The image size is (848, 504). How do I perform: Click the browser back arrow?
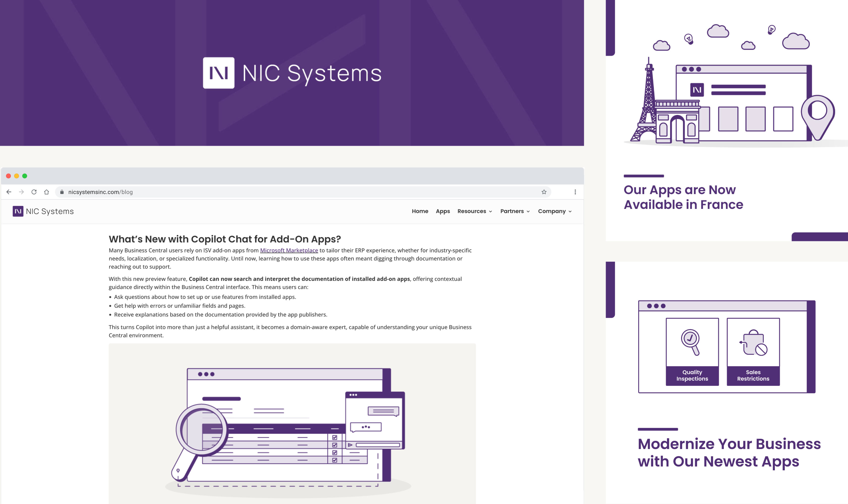pyautogui.click(x=9, y=192)
